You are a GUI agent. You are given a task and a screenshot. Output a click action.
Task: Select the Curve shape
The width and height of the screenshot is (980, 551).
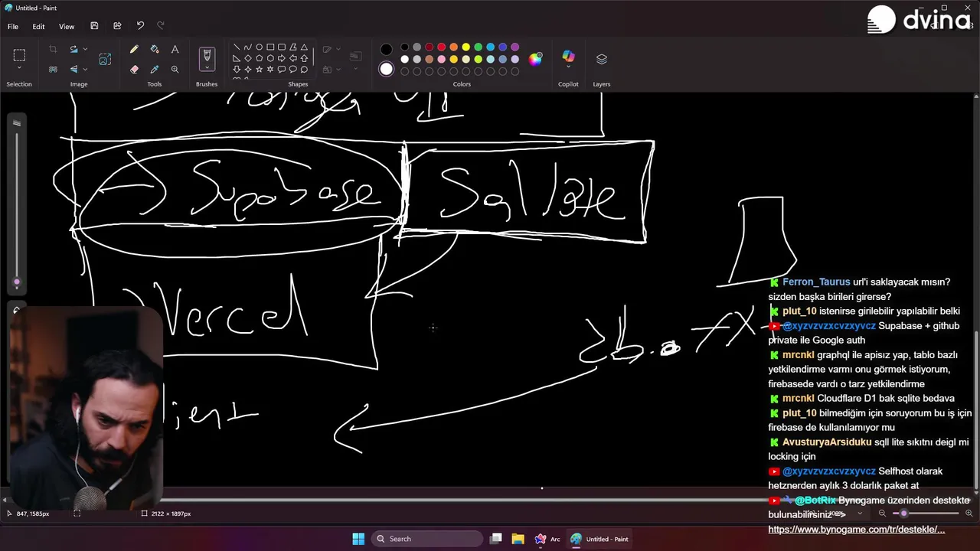pyautogui.click(x=248, y=47)
